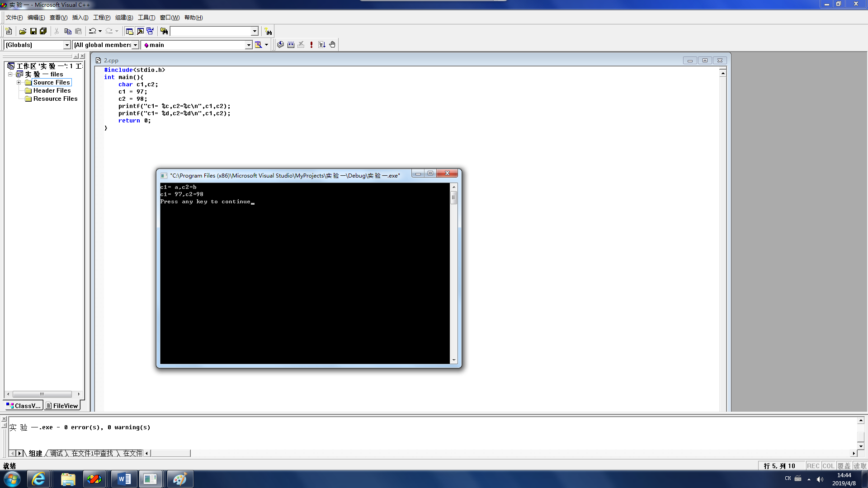This screenshot has height=488, width=868.
Task: Click the Compile icon in build toolbar
Action: pyautogui.click(x=280, y=45)
